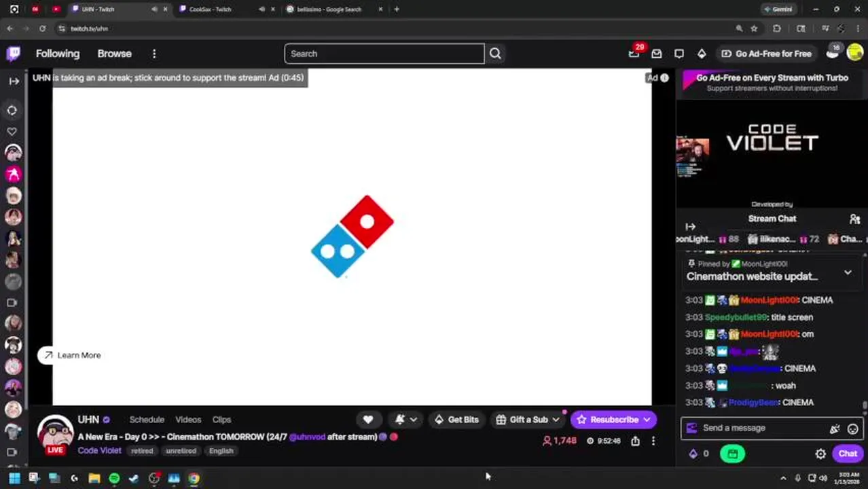Screen dimensions: 868x489
Task: Go to the Twitch home logo
Action: [x=13, y=54]
